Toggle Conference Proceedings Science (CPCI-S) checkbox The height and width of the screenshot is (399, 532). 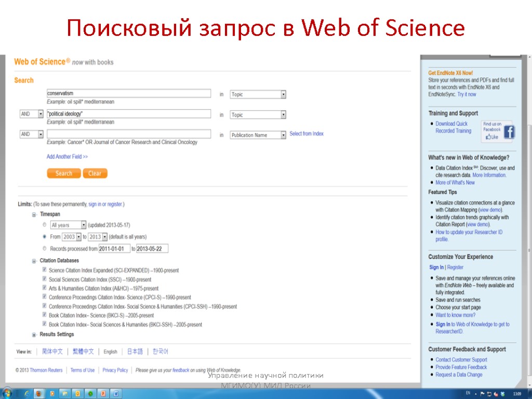45,296
